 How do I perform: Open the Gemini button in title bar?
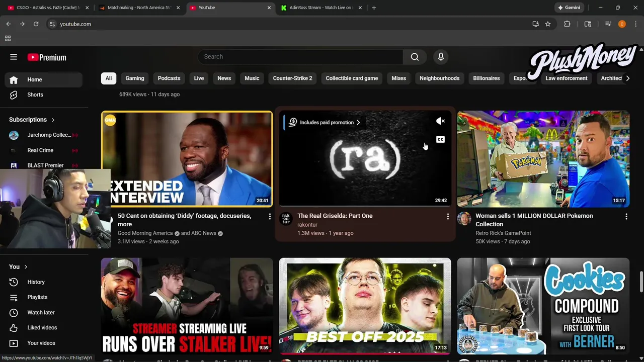(569, 8)
